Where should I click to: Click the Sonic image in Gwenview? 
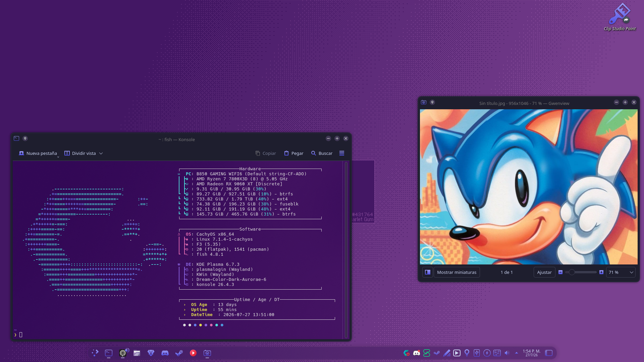(529, 187)
